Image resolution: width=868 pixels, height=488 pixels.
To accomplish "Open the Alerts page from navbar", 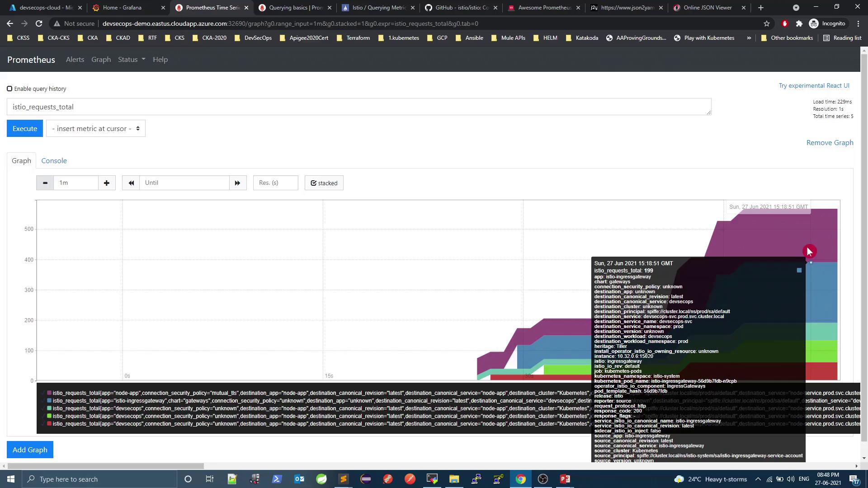I will (75, 60).
